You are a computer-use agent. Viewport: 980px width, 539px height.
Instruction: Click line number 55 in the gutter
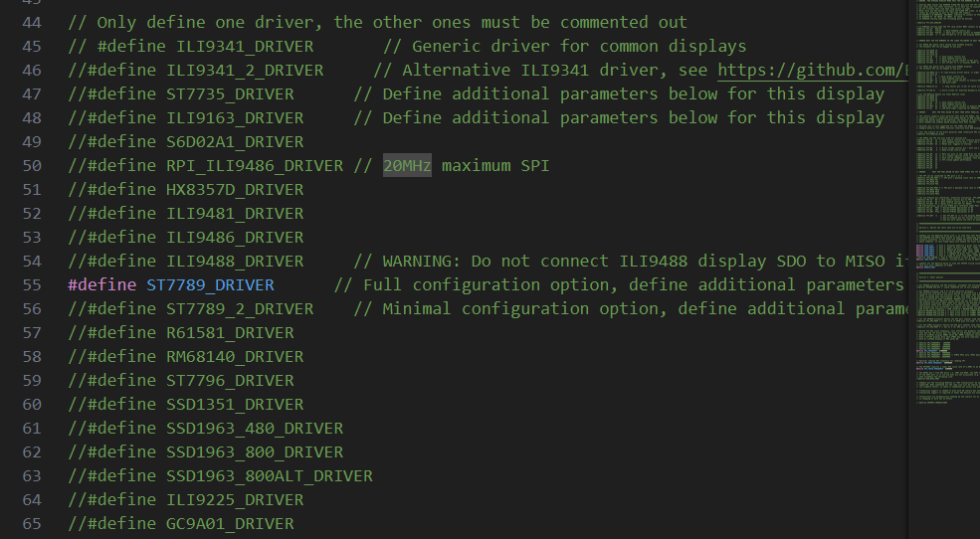point(31,284)
